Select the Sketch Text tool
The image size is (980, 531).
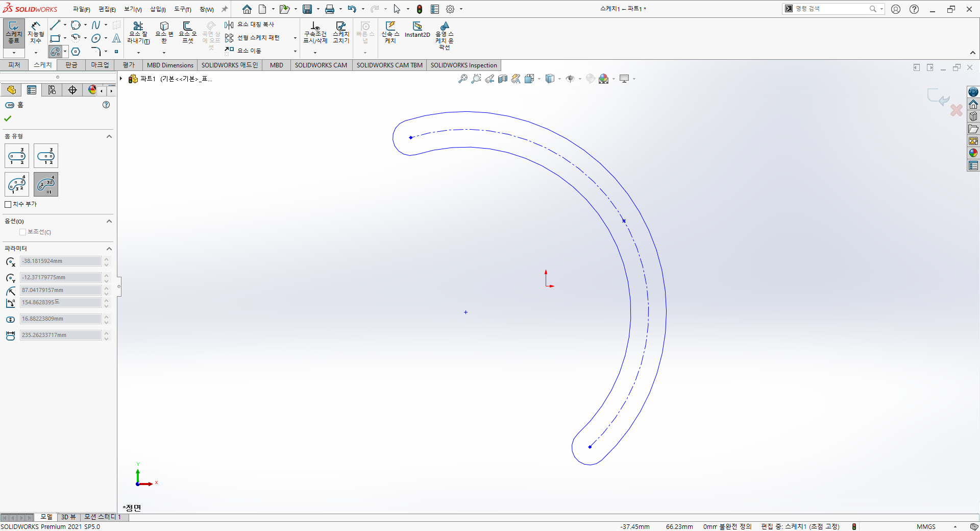click(116, 38)
